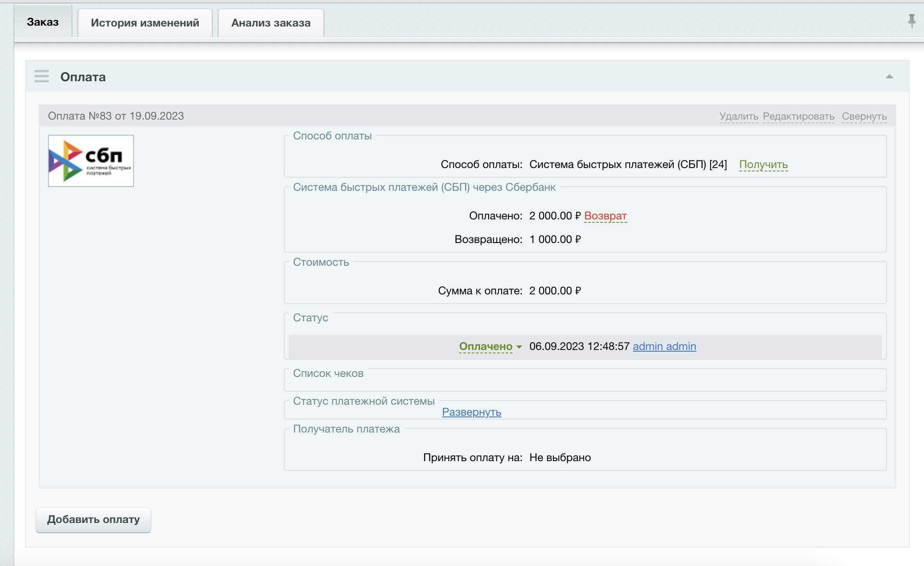The width and height of the screenshot is (924, 566).
Task: Click the Сумма к оплате value 2 000.00 ₽
Action: 555,291
